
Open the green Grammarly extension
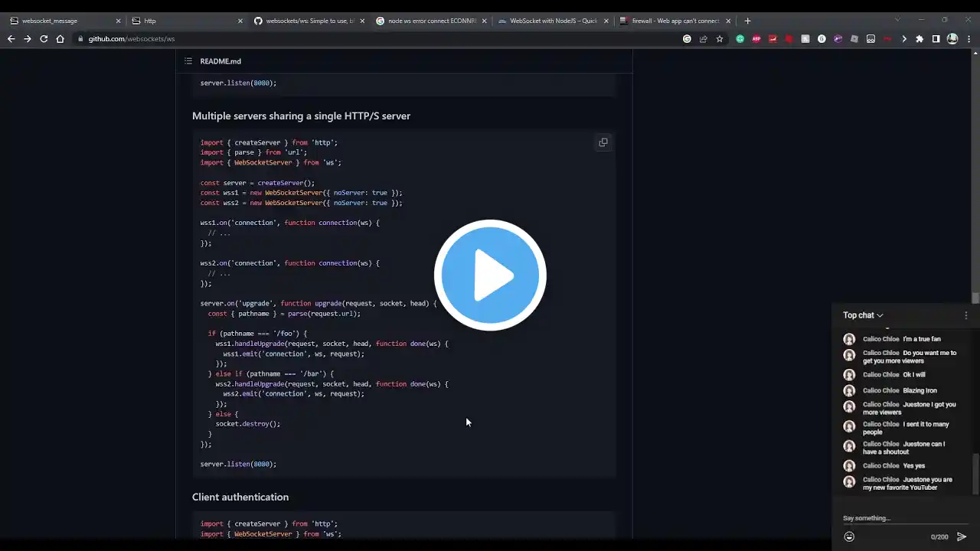pyautogui.click(x=740, y=39)
